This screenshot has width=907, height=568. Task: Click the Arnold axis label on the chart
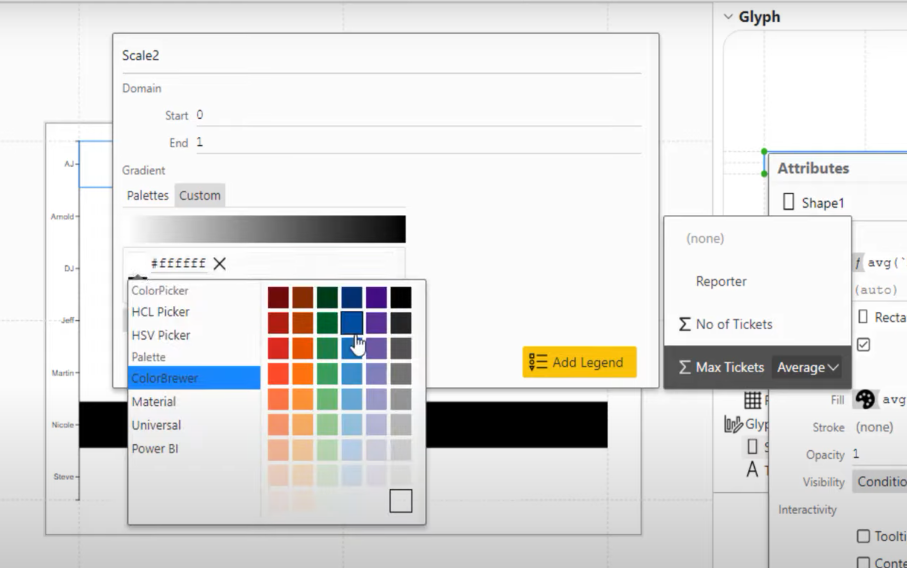click(62, 216)
